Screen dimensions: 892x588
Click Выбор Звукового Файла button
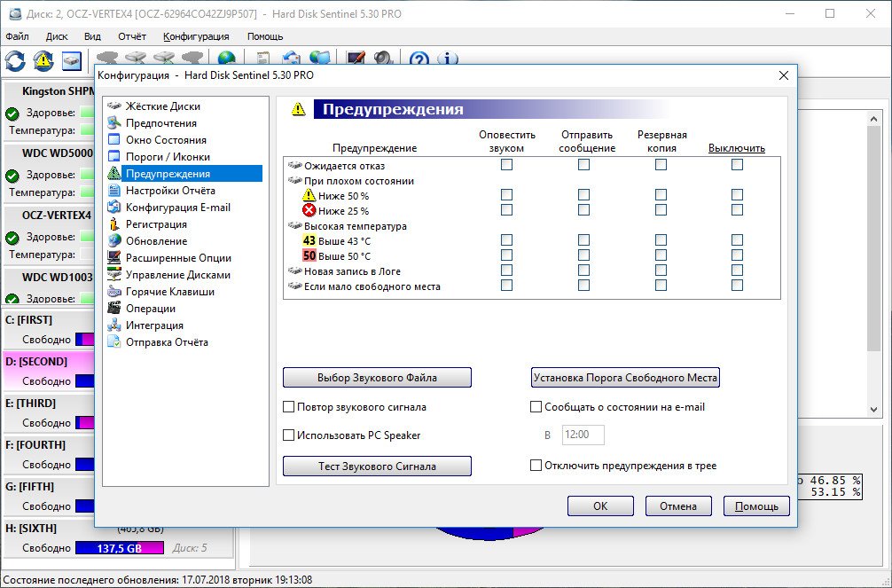pyautogui.click(x=377, y=378)
